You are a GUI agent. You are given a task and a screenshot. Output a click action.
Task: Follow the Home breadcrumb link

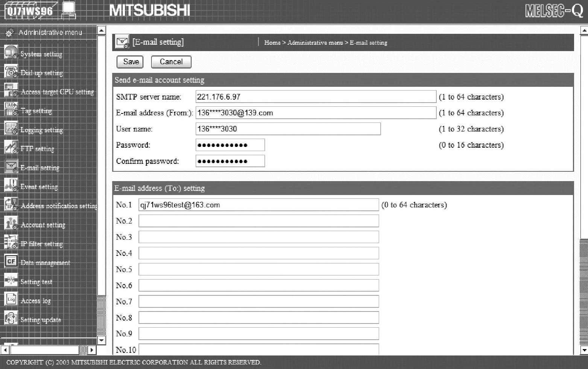point(272,43)
